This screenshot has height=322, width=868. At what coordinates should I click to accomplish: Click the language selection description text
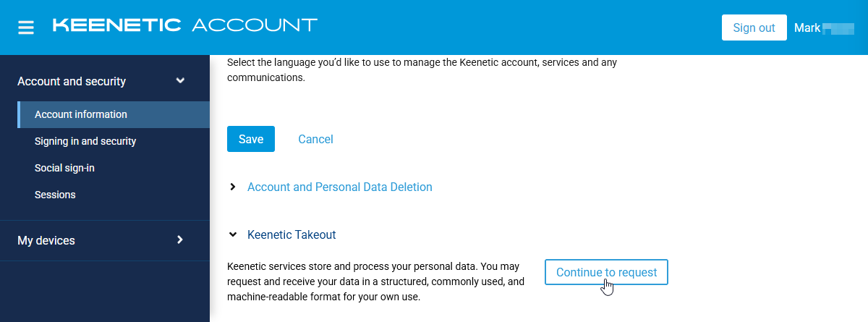coord(422,69)
